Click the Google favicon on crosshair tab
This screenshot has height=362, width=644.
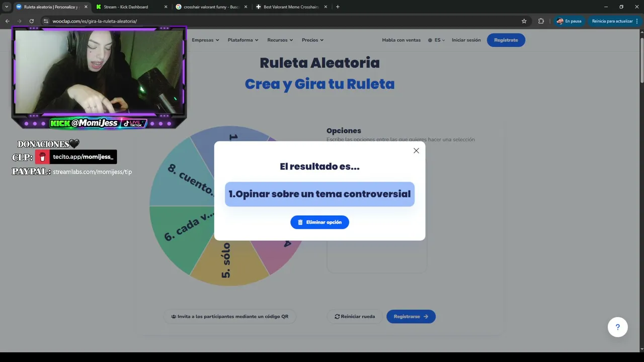pyautogui.click(x=179, y=7)
